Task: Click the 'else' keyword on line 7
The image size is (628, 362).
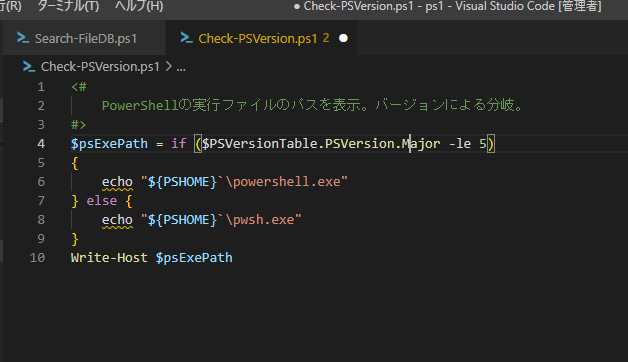Action: [x=102, y=201]
